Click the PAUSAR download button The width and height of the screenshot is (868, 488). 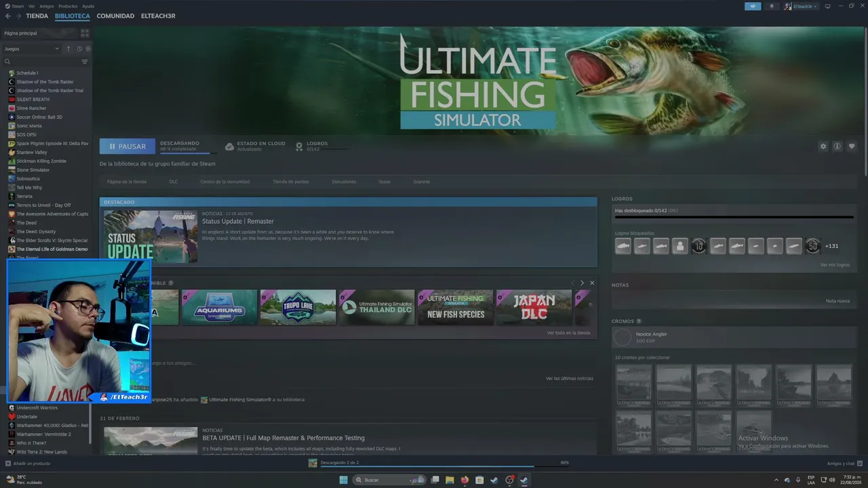[x=127, y=146]
